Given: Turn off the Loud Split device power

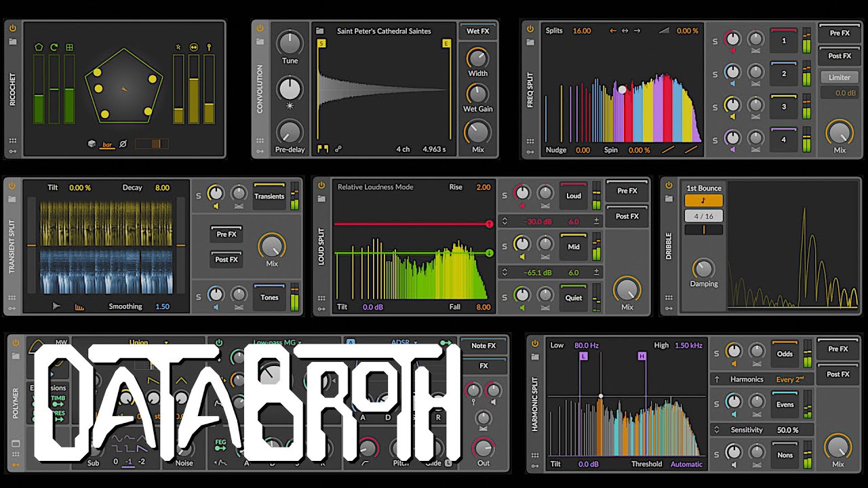Looking at the screenshot, I should (x=321, y=185).
